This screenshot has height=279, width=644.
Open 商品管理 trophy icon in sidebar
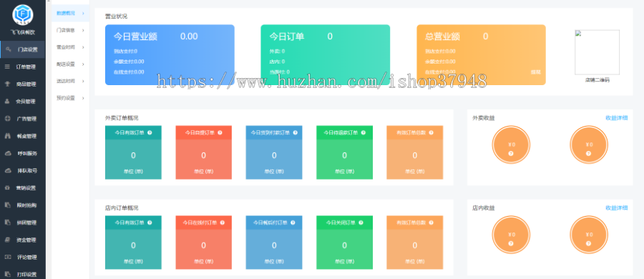coord(7,84)
